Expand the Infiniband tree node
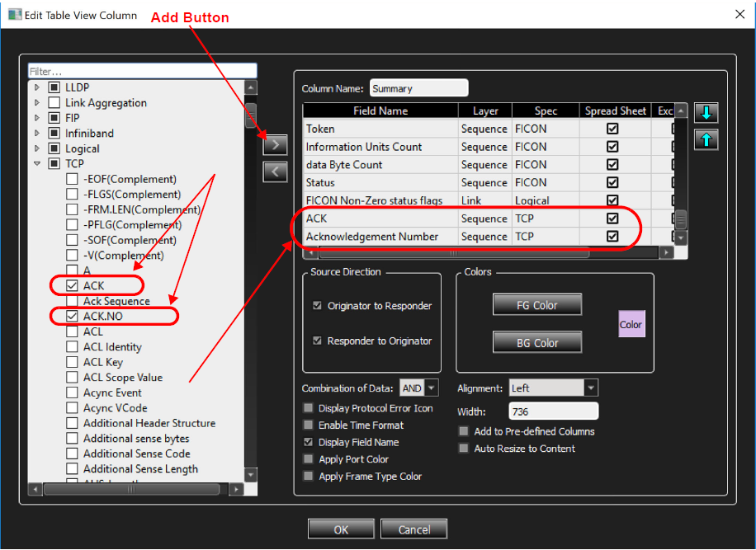The image size is (756, 550). click(37, 133)
